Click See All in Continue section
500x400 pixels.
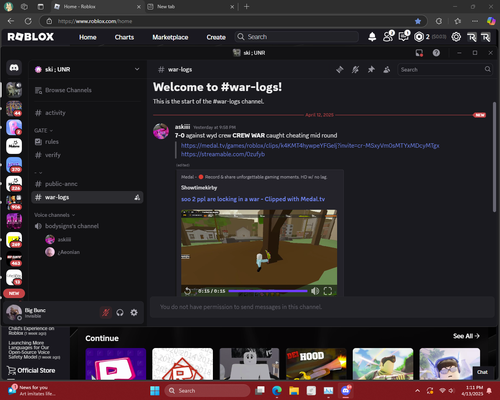(466, 336)
